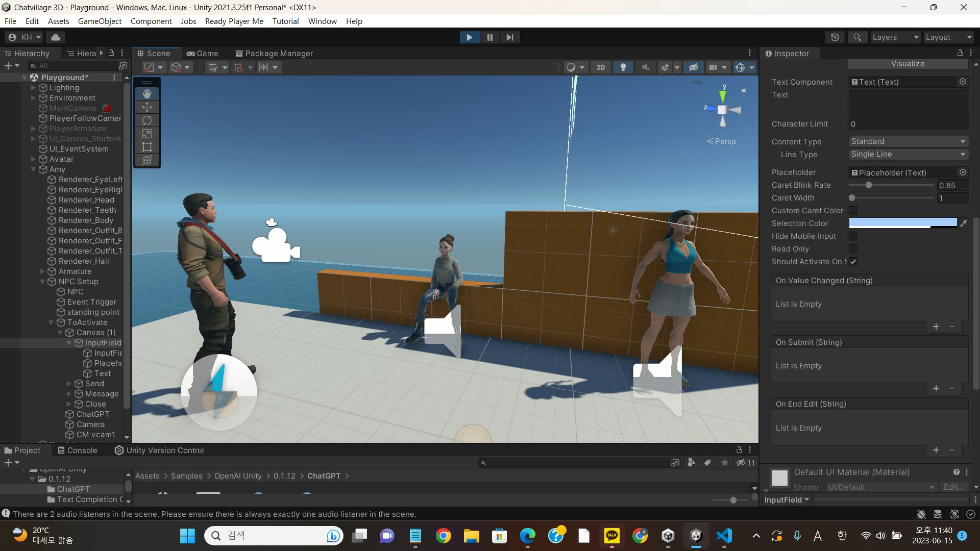Click the Visualize button
The image size is (980, 551).
click(908, 64)
